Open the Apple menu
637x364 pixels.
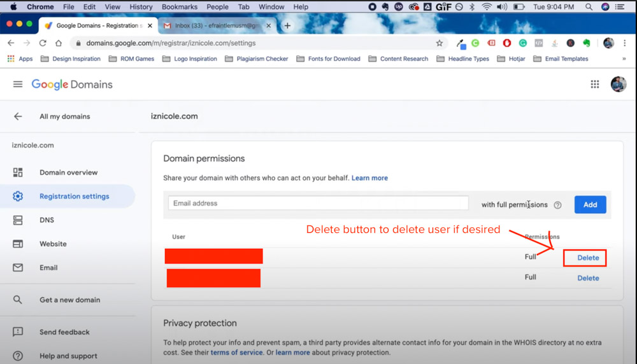(x=13, y=6)
